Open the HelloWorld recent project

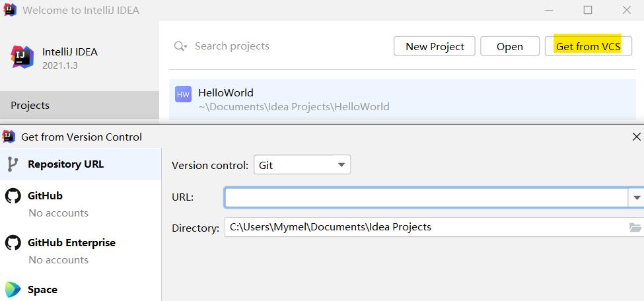[402, 100]
